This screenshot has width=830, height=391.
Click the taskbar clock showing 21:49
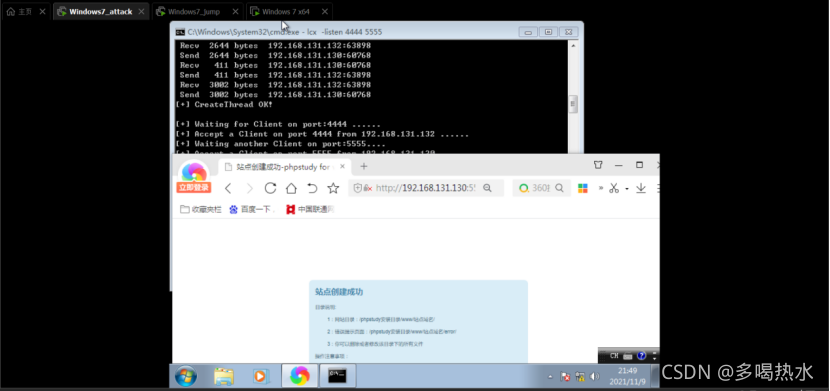pos(626,376)
